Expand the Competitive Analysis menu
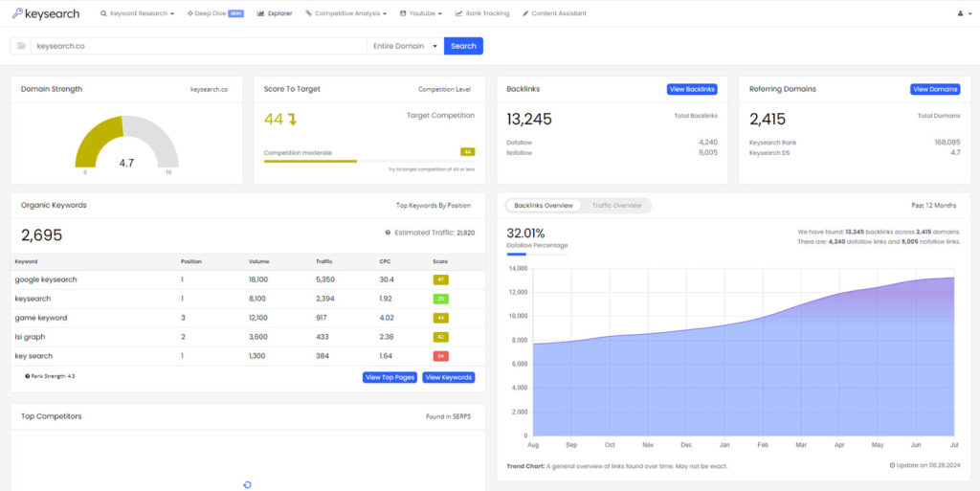This screenshot has width=980, height=491. (345, 13)
